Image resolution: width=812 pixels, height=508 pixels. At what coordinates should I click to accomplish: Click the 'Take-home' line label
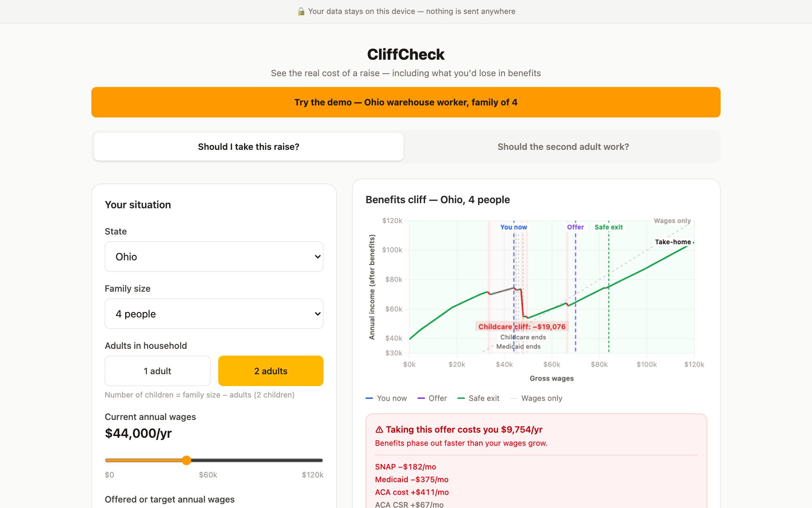(673, 242)
